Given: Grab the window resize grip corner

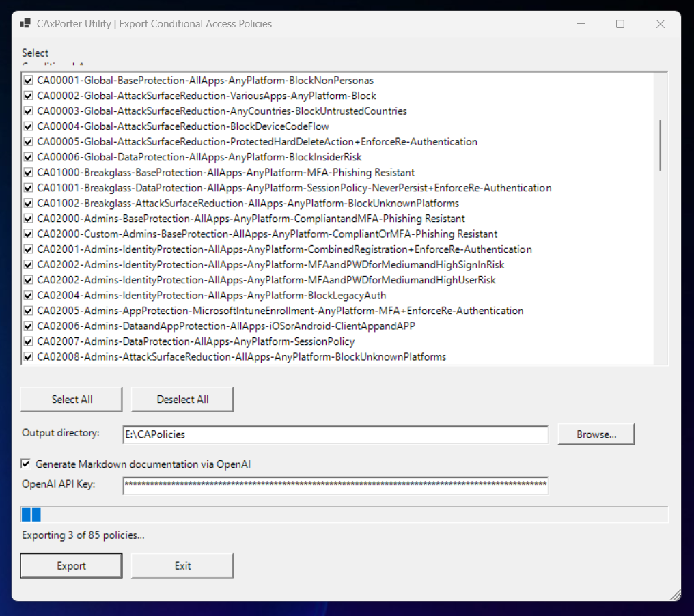Looking at the screenshot, I should pos(675,595).
